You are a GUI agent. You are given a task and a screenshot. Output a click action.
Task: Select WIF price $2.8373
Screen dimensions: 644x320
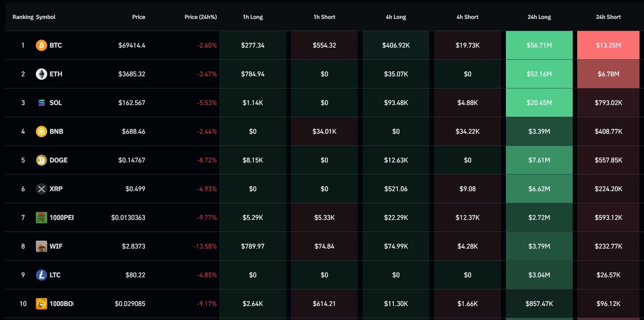click(x=134, y=246)
